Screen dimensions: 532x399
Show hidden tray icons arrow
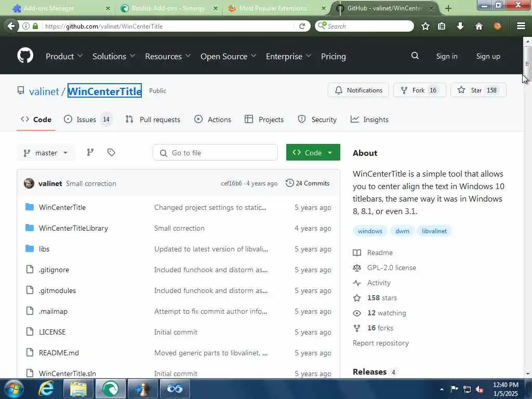442,389
